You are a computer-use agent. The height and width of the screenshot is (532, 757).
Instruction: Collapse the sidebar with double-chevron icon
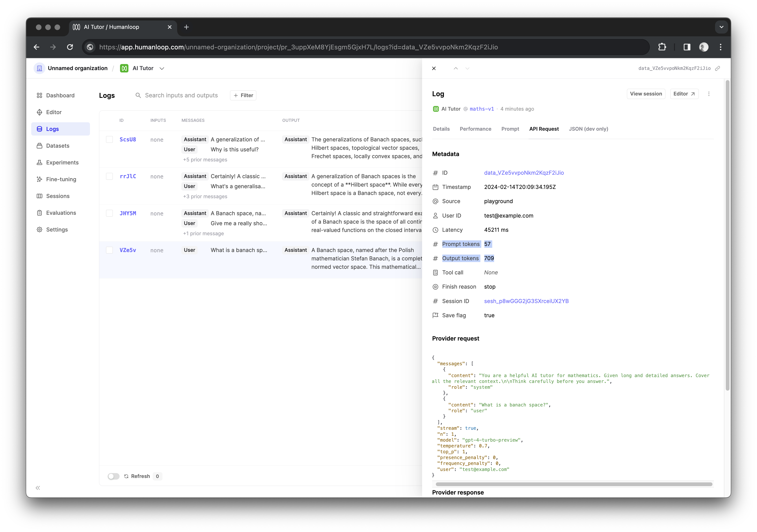[x=38, y=488]
